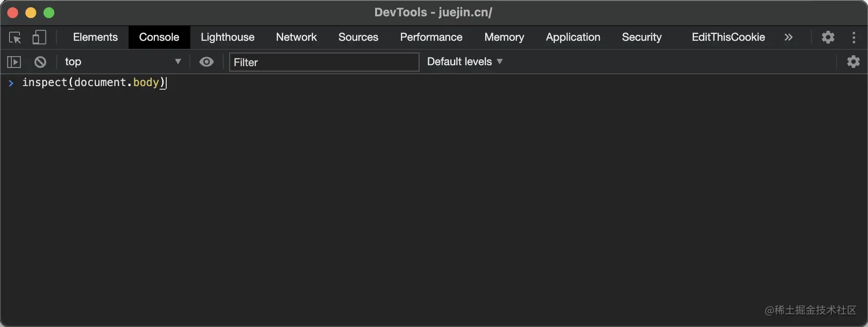This screenshot has height=327, width=868.
Task: Switch to the Security tab
Action: point(642,37)
